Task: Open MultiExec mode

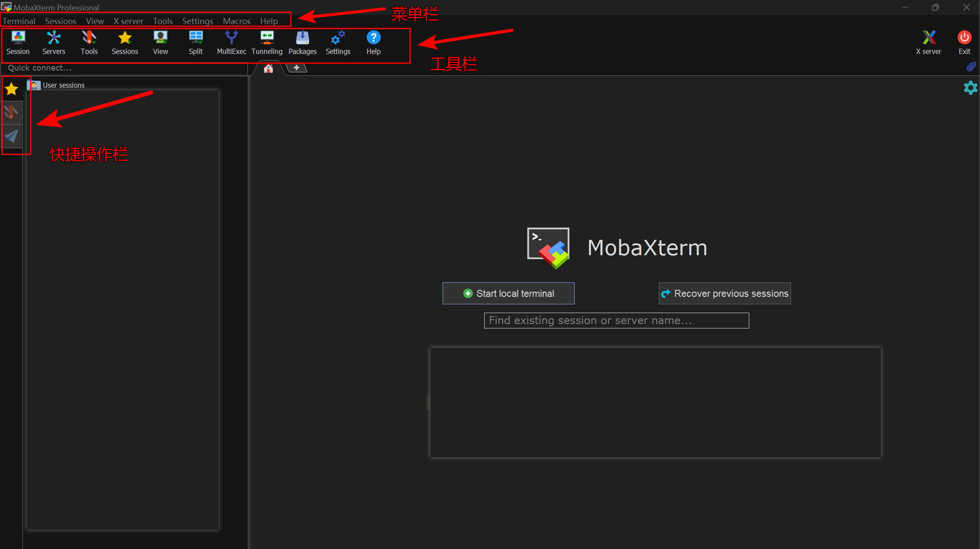Action: [x=231, y=43]
